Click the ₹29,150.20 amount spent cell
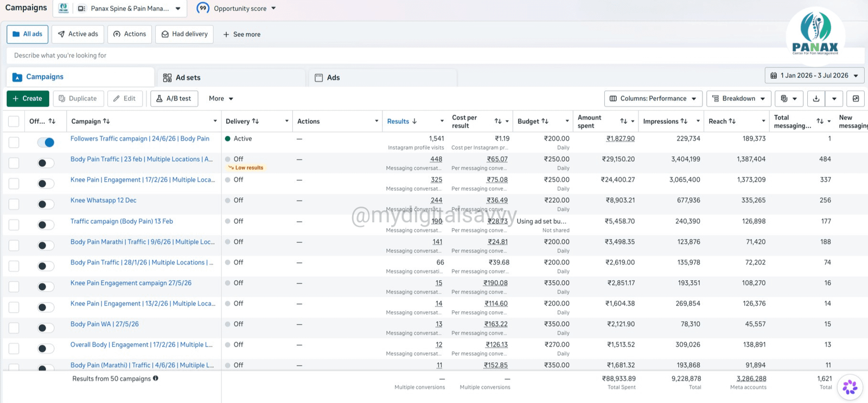This screenshot has width=868, height=403. [618, 159]
